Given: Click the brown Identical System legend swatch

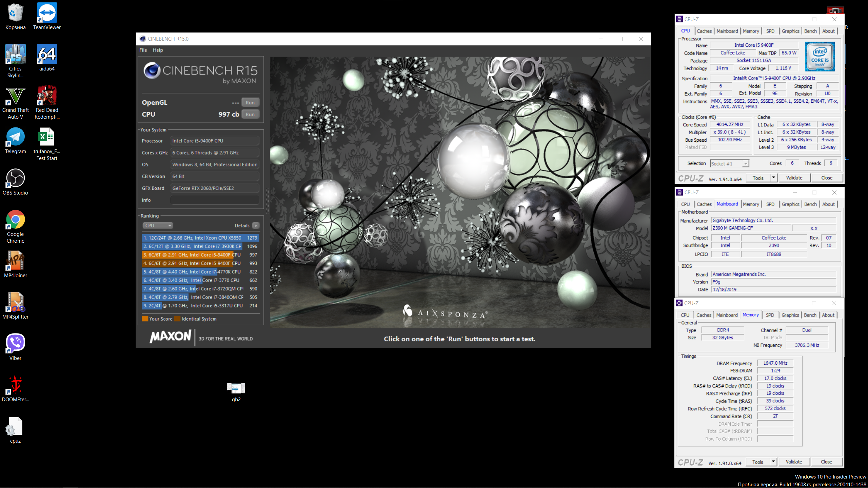Looking at the screenshot, I should 177,319.
